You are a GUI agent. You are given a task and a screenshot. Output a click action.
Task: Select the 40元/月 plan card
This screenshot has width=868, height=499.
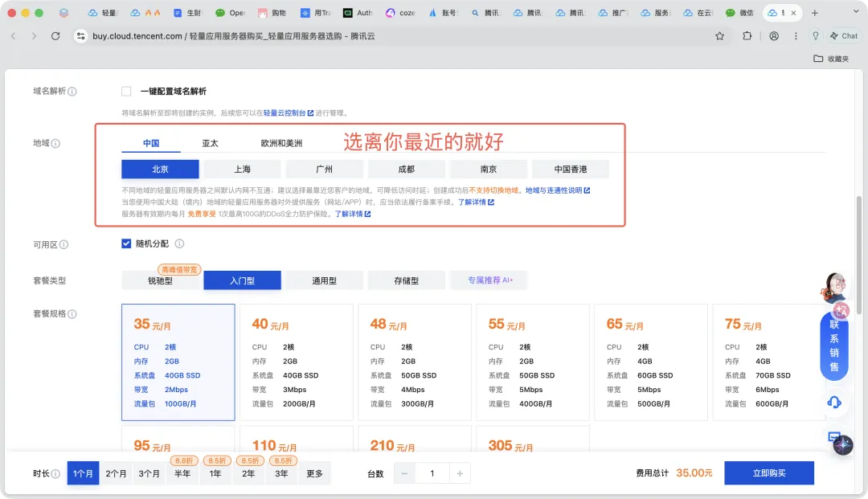[297, 362]
